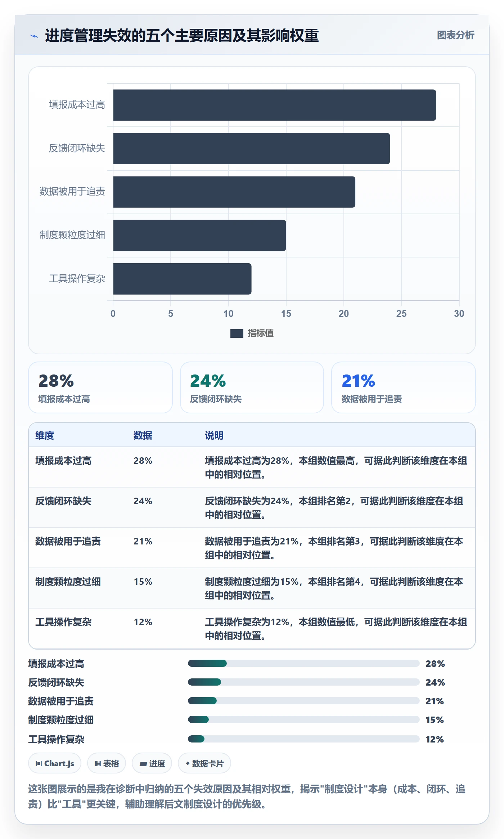504x839 pixels.
Task: Select the 数据卡片 tag chip
Action: [204, 763]
